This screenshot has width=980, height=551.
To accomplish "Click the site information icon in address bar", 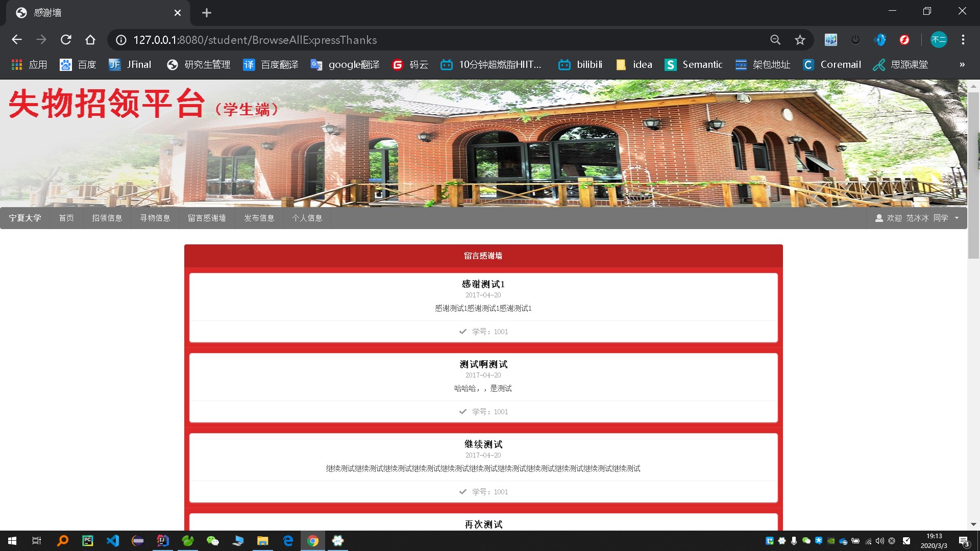I will click(x=121, y=40).
